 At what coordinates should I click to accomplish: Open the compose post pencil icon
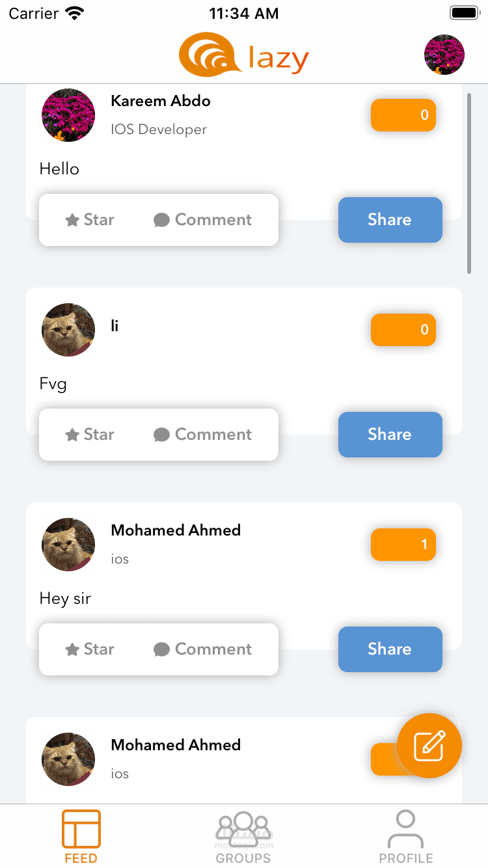pyautogui.click(x=429, y=746)
